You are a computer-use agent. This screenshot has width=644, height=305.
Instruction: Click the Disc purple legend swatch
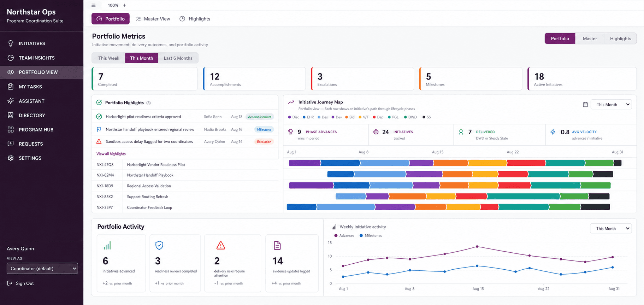pyautogui.click(x=290, y=117)
